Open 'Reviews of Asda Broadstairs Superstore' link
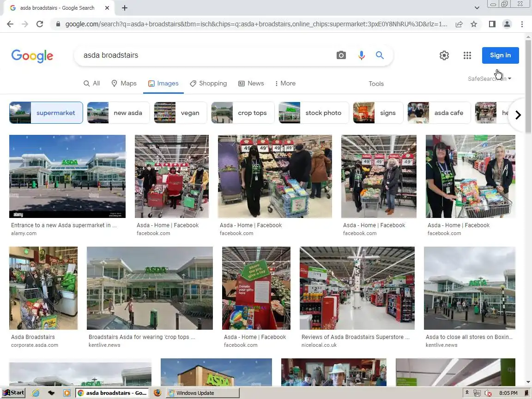 356,337
